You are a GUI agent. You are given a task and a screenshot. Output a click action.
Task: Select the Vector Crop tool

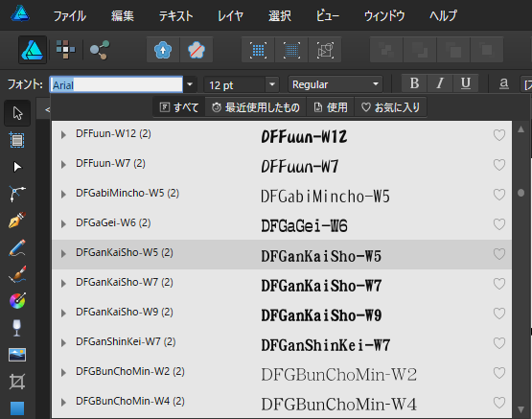pos(17,382)
